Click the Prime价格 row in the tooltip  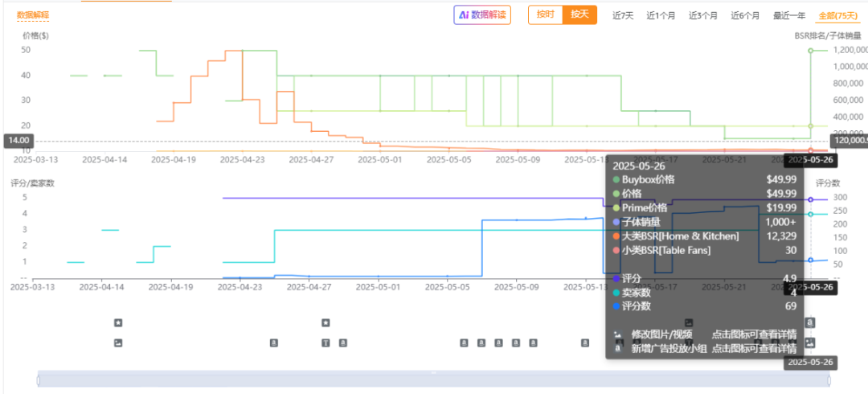pos(704,207)
